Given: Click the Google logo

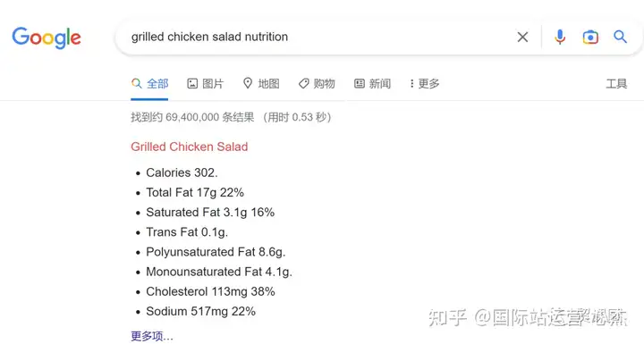Looking at the screenshot, I should point(47,38).
